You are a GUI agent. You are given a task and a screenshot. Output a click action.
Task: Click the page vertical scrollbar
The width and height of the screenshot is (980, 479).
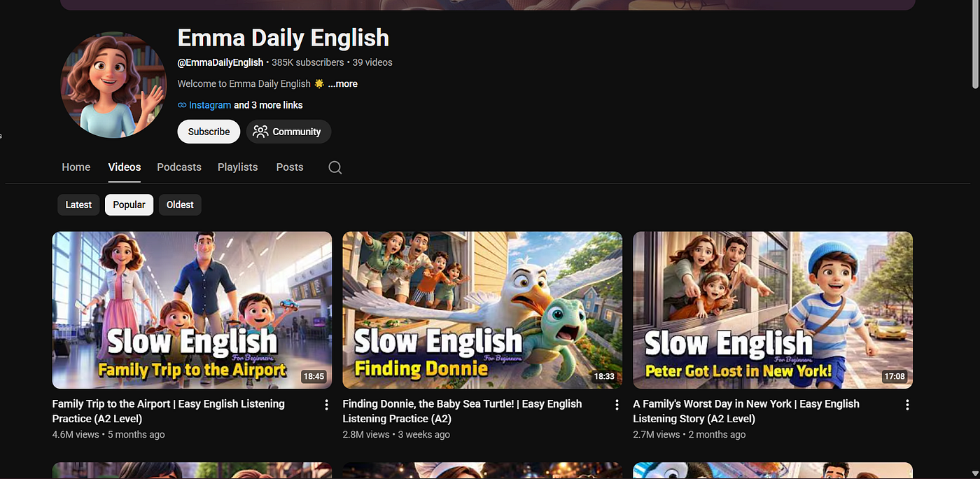tap(975, 45)
